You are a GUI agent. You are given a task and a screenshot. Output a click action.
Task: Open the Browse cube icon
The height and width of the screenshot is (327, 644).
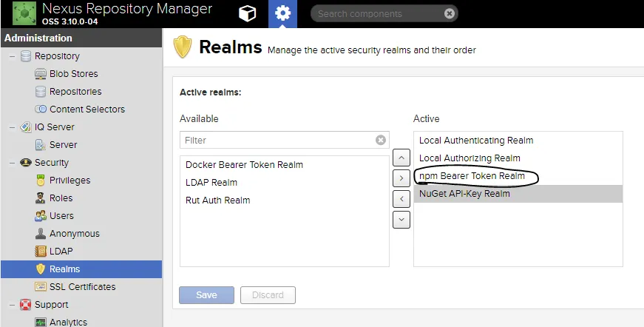[247, 13]
